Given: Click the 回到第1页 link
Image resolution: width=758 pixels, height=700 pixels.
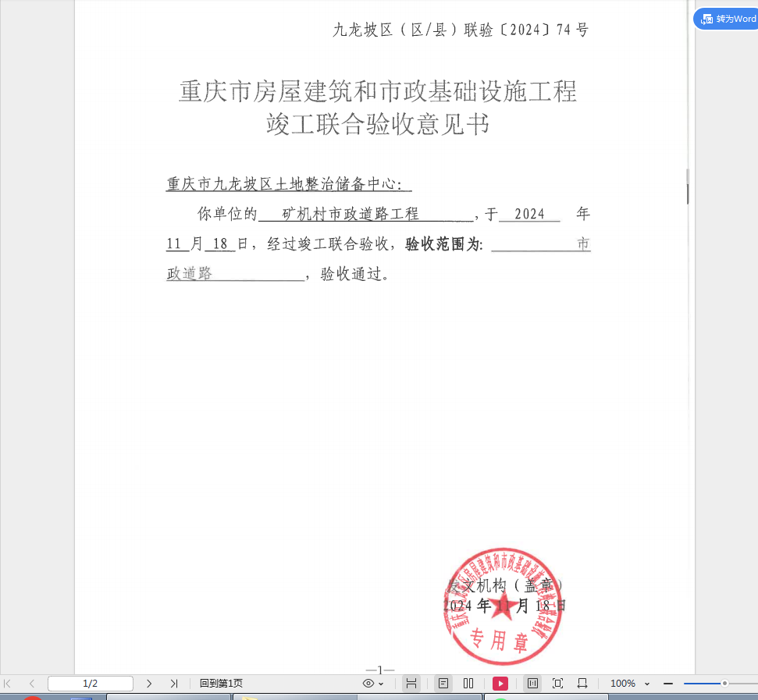Looking at the screenshot, I should (221, 683).
